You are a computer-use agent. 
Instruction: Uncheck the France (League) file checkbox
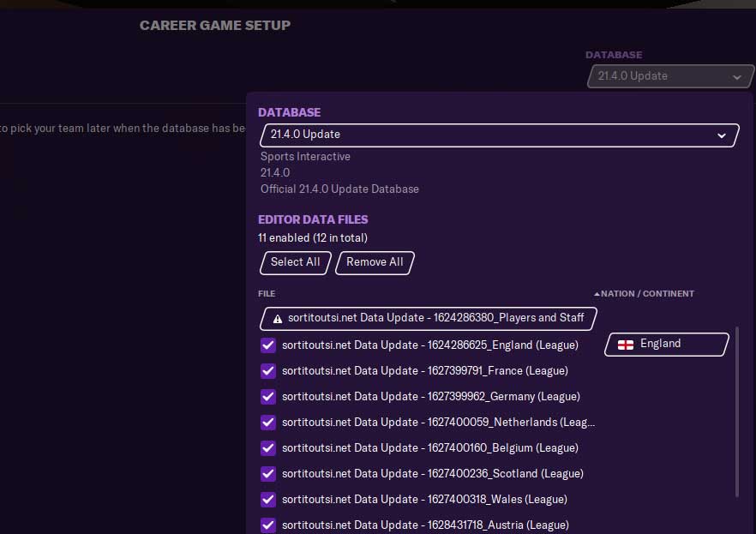click(268, 371)
